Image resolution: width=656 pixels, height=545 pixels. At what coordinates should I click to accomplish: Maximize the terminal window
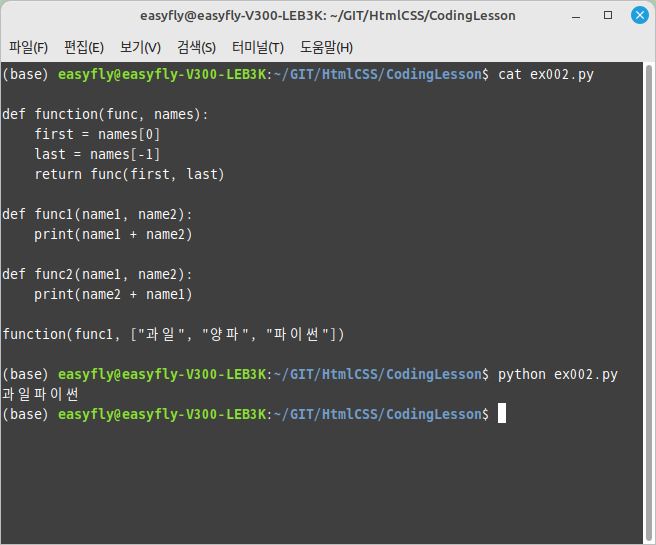click(608, 15)
